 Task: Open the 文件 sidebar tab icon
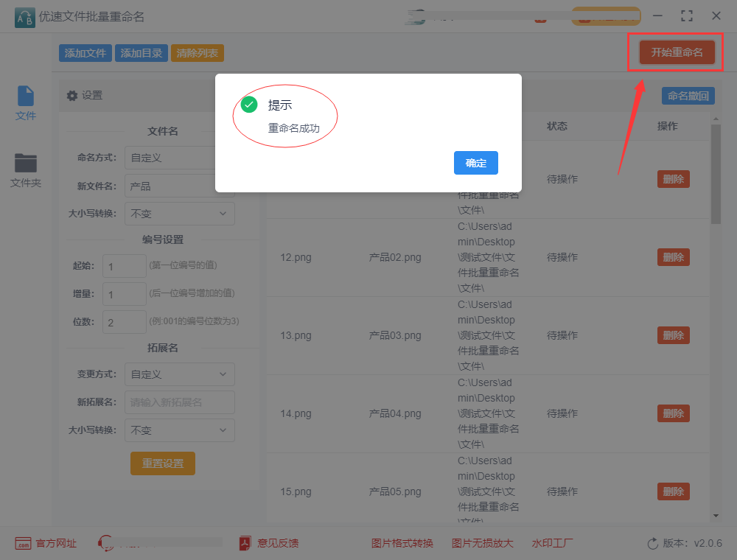click(x=25, y=96)
